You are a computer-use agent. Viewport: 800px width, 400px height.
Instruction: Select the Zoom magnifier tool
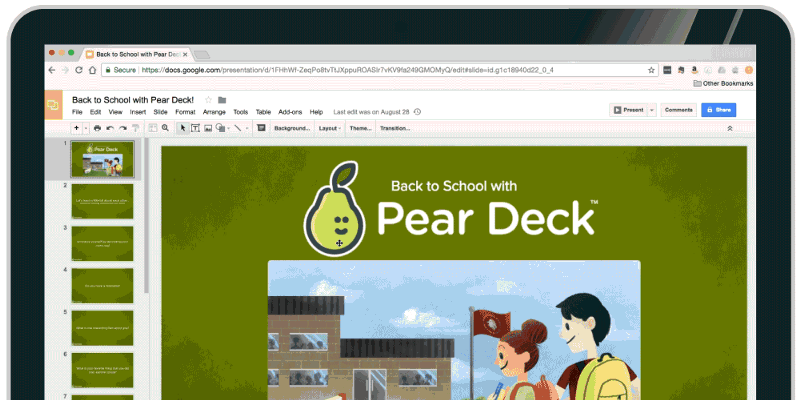165,128
